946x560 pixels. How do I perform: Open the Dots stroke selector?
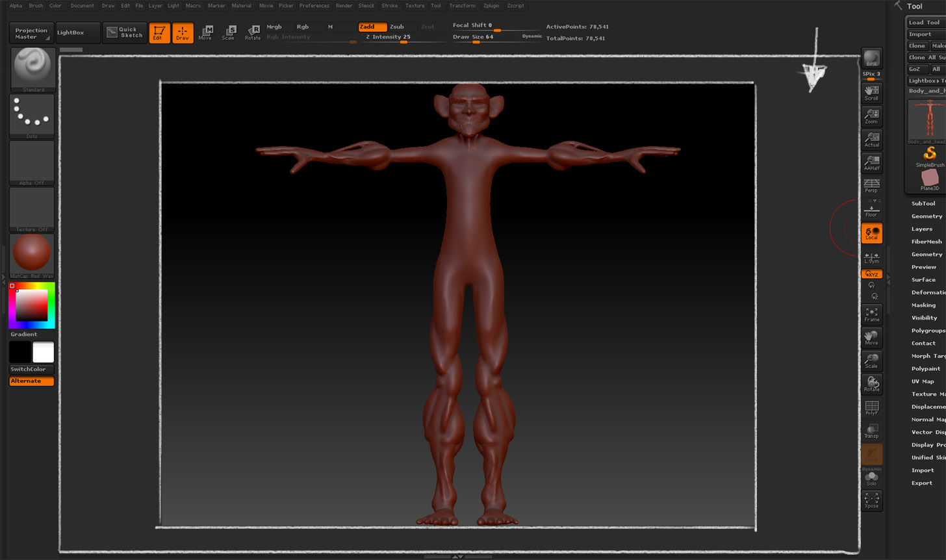(32, 116)
